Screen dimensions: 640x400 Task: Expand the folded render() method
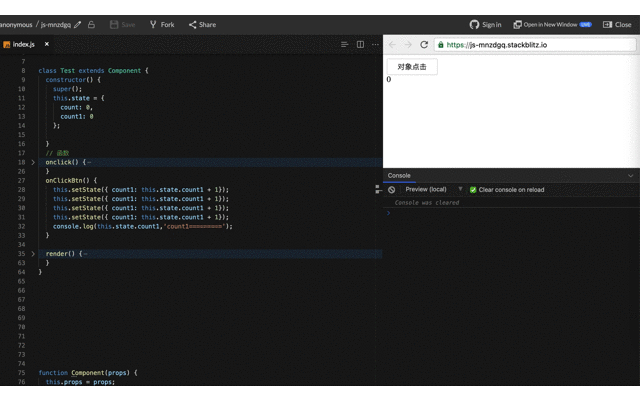[x=33, y=254]
